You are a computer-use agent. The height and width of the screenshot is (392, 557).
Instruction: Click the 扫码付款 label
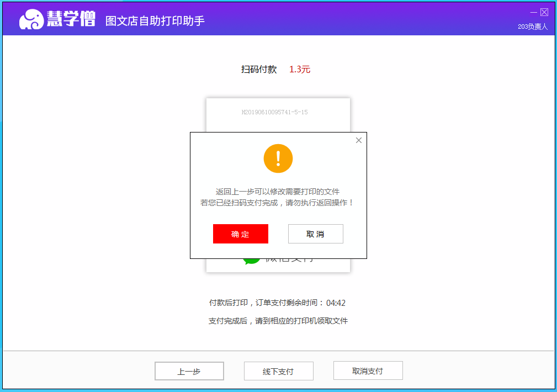point(259,70)
